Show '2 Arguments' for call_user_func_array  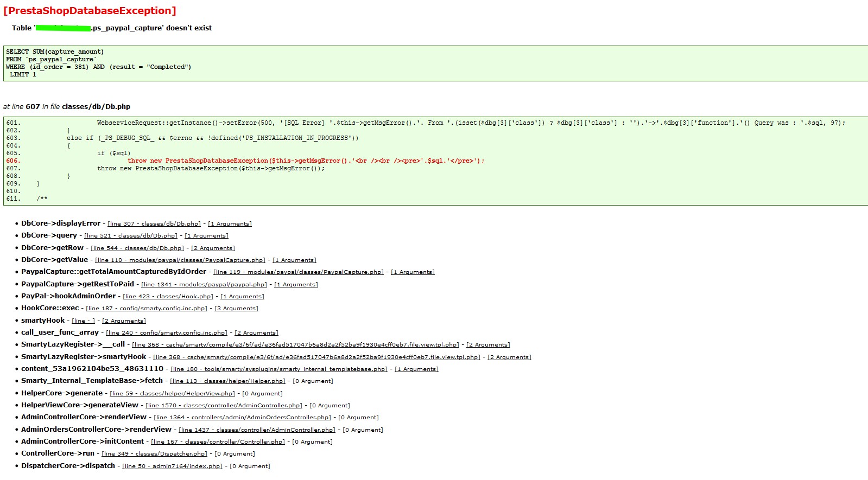coord(256,333)
